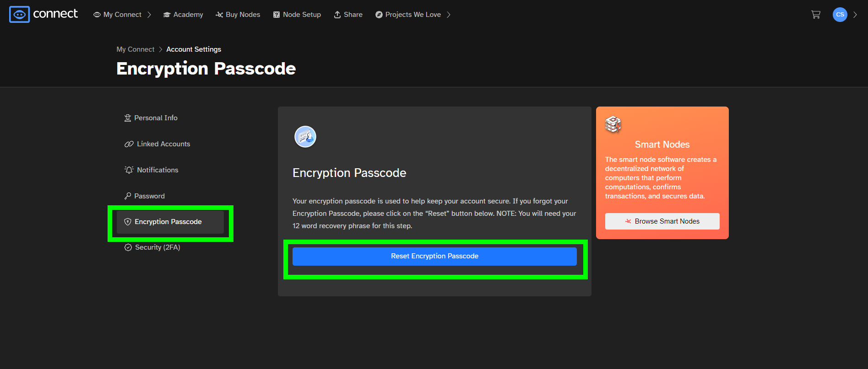868x369 pixels.
Task: Click the Connect eye logo icon
Action: click(x=19, y=14)
